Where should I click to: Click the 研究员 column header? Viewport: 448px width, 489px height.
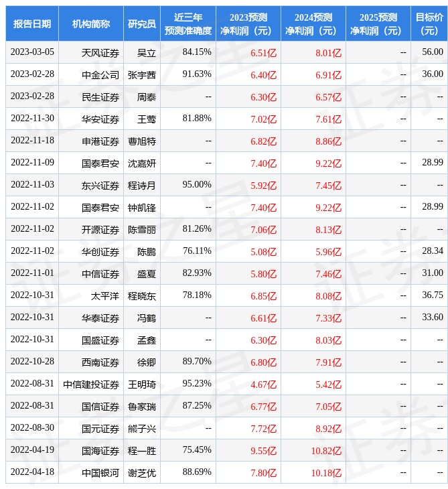pyautogui.click(x=142, y=23)
